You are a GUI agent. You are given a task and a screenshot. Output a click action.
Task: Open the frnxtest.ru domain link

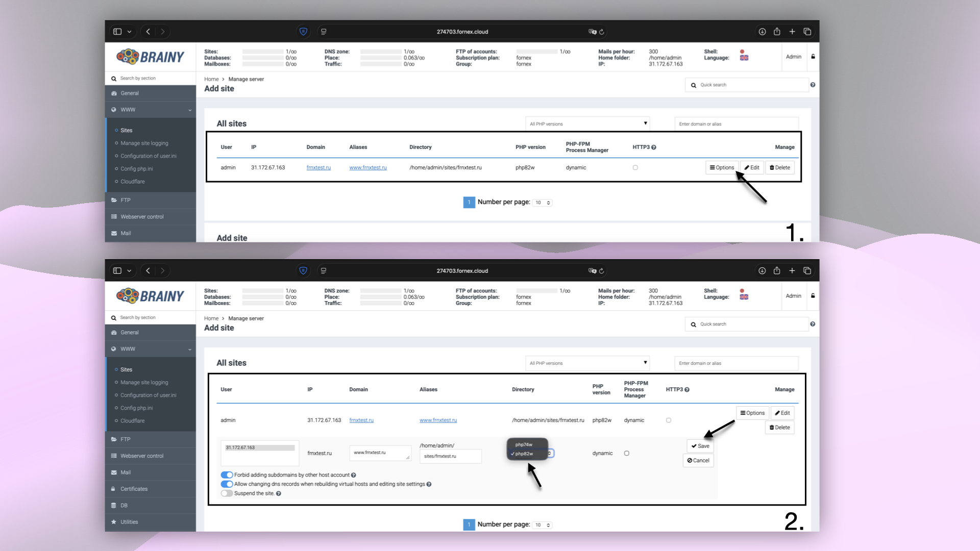(x=361, y=420)
